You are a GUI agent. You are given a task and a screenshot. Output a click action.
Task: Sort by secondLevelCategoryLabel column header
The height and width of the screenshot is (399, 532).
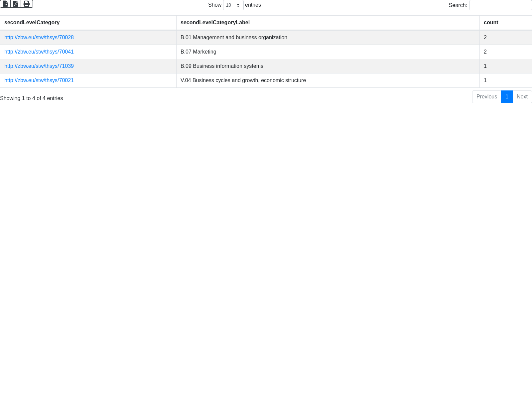coord(215,23)
